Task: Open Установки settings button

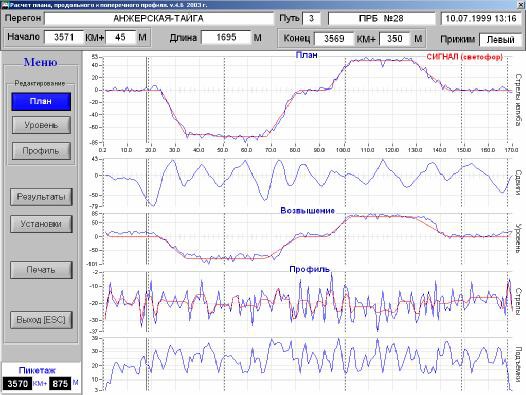Action: (41, 224)
